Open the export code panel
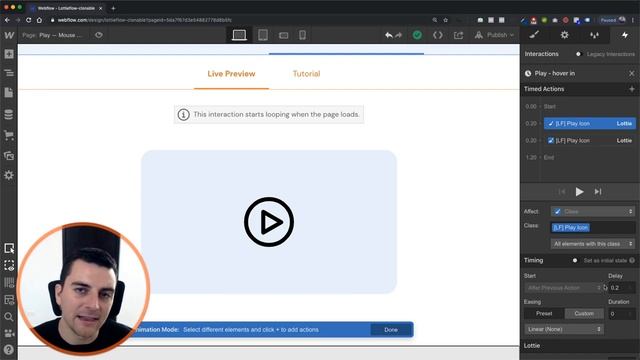This screenshot has width=640, height=360. click(x=438, y=35)
